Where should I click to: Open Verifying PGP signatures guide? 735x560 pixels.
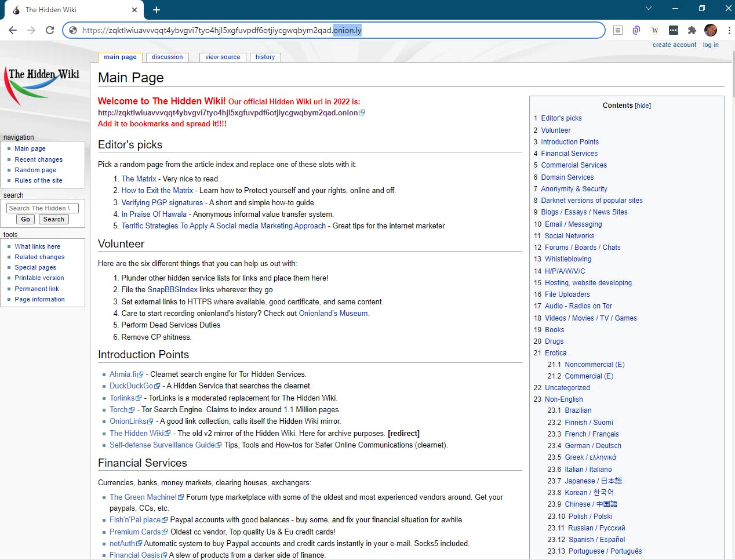162,202
